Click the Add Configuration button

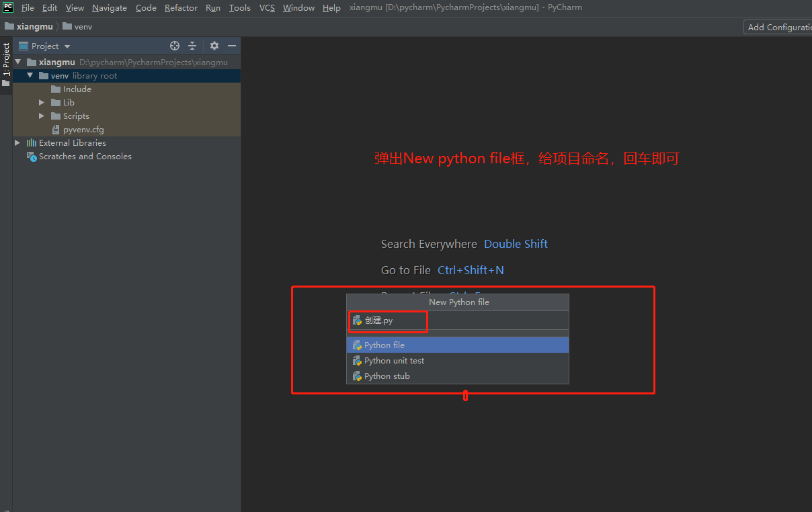pos(778,27)
